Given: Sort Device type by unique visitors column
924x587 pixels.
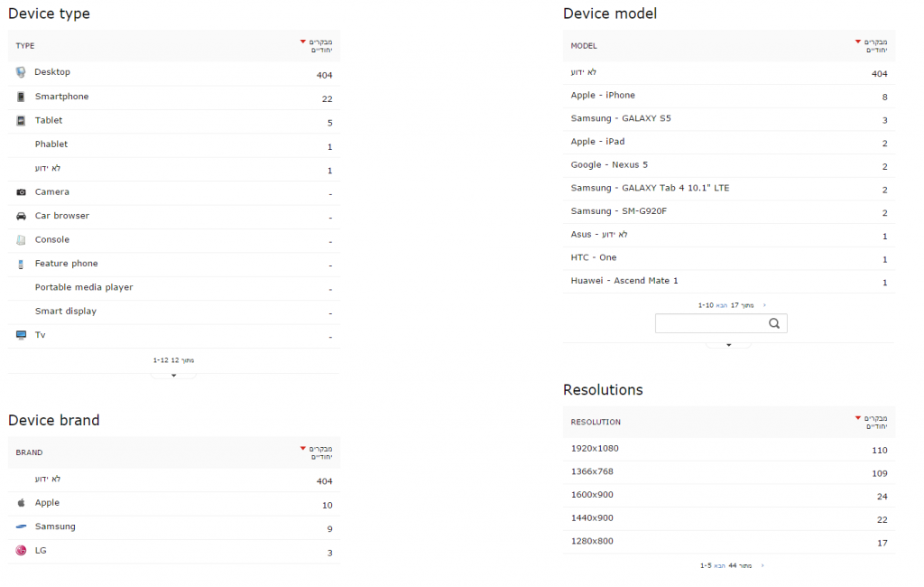Looking at the screenshot, I should coord(317,46).
